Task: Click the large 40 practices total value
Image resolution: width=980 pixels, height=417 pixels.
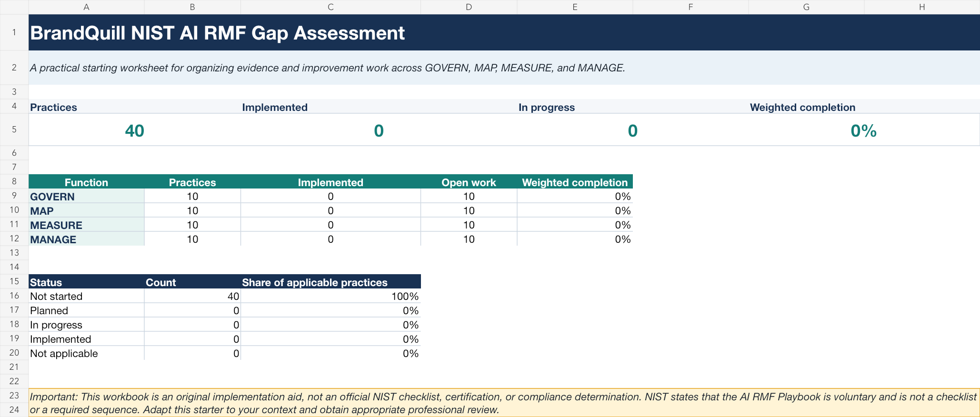Action: coord(134,130)
